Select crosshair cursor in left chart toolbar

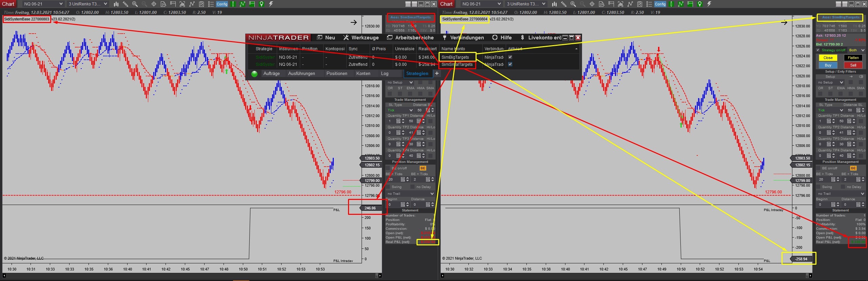point(154,4)
